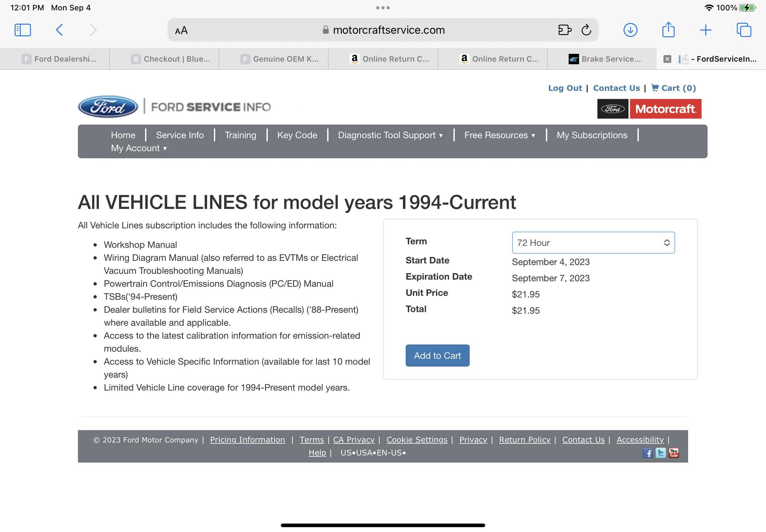Select the address bar URL field
The height and width of the screenshot is (532, 766).
pyautogui.click(x=383, y=30)
